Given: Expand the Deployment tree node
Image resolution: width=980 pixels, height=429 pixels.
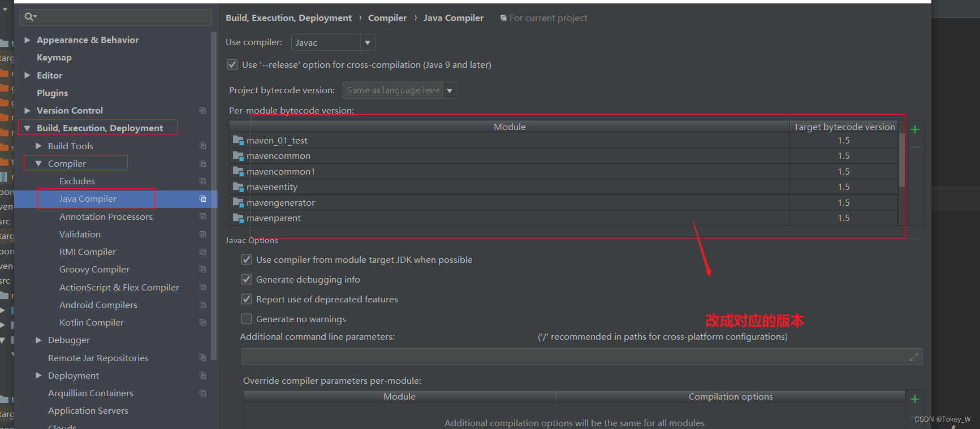Looking at the screenshot, I should (38, 375).
